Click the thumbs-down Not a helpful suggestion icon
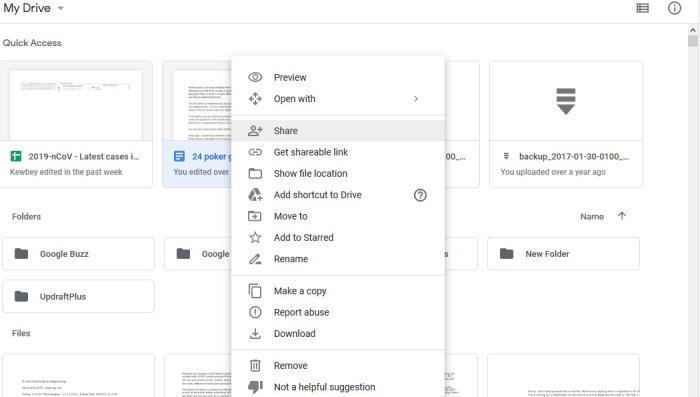 tap(255, 387)
